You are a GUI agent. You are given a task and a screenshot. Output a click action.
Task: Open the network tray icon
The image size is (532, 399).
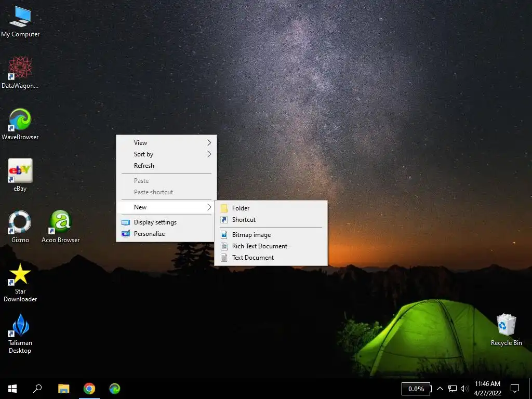coord(453,389)
